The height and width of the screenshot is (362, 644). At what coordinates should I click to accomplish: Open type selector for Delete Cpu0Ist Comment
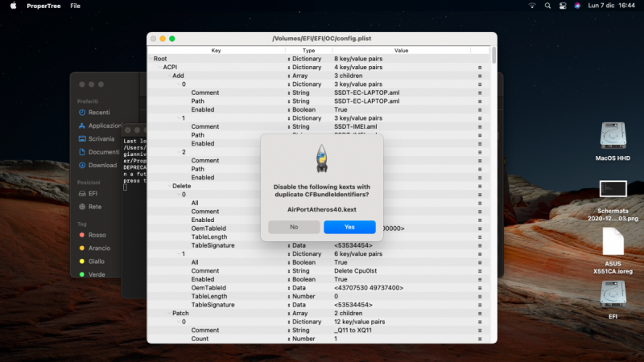point(289,271)
